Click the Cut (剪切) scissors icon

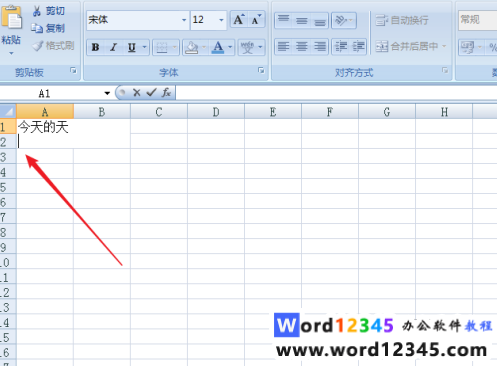(37, 11)
